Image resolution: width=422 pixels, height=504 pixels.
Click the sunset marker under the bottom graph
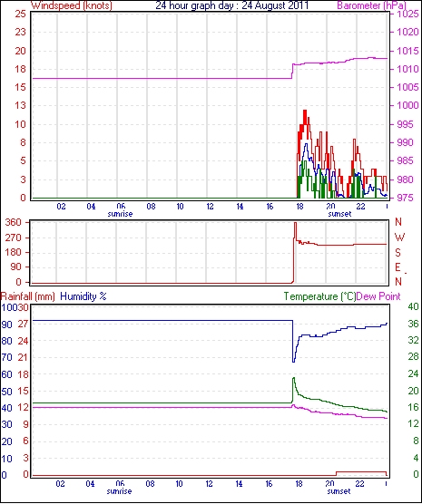tap(339, 491)
